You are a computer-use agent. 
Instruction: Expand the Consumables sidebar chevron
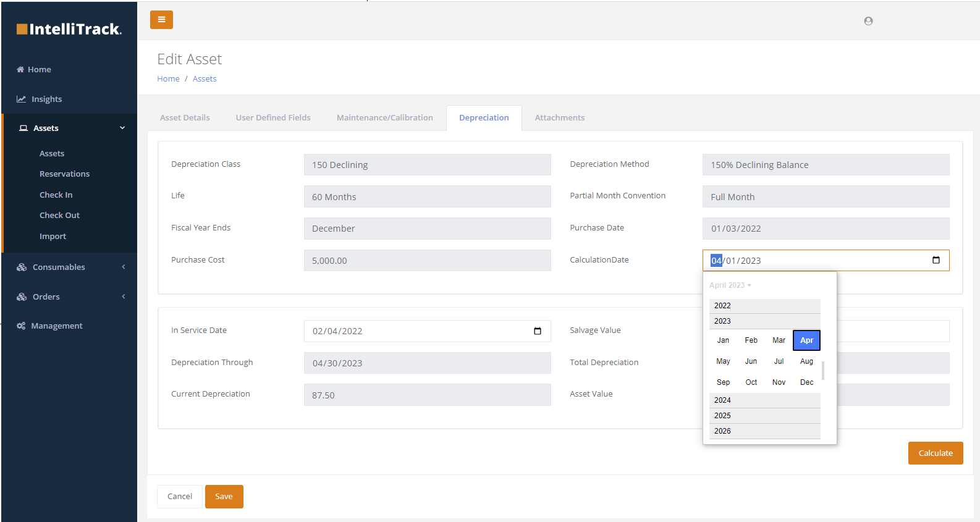tap(124, 267)
